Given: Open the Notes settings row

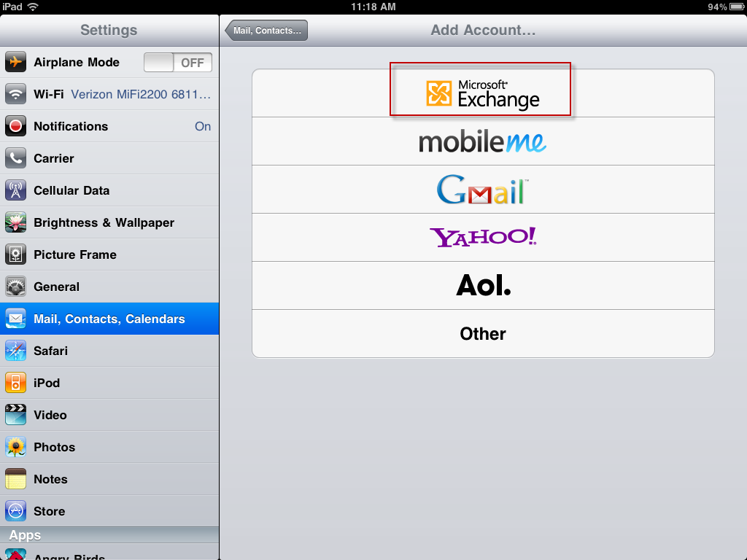Looking at the screenshot, I should [109, 479].
